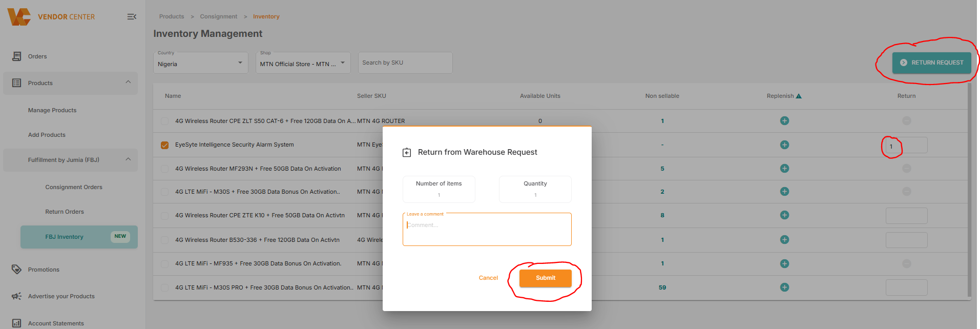
Task: Click the Account Statements chart icon
Action: coord(16,323)
